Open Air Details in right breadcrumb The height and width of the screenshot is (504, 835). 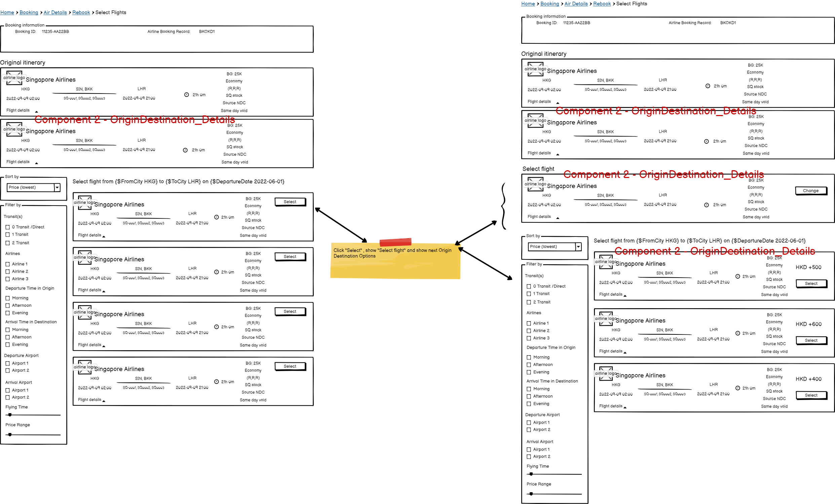(x=576, y=4)
